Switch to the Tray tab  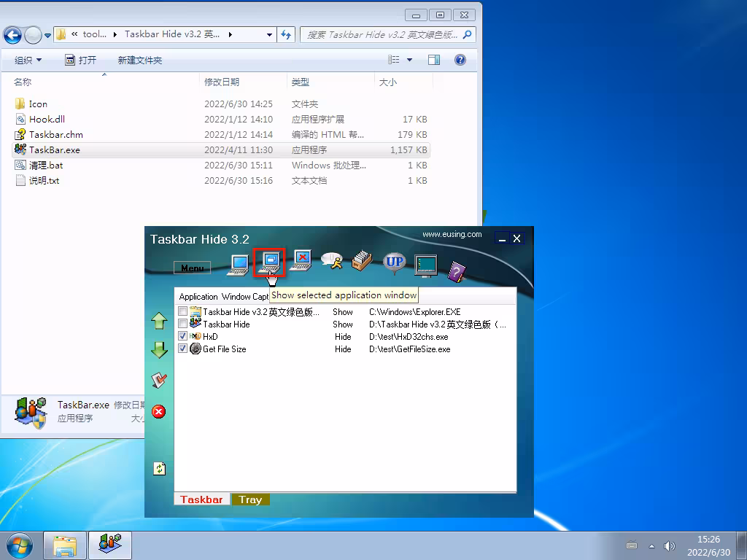251,499
